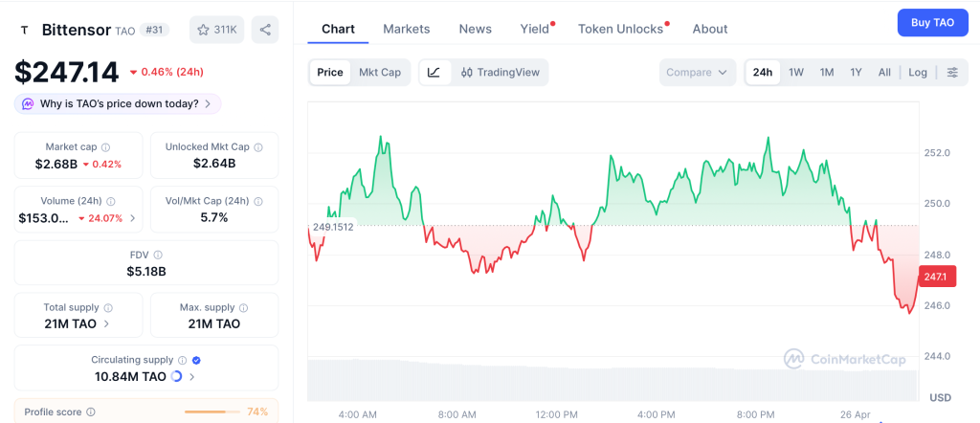Click the FDV info icon
This screenshot has height=423, width=980.
click(x=158, y=255)
